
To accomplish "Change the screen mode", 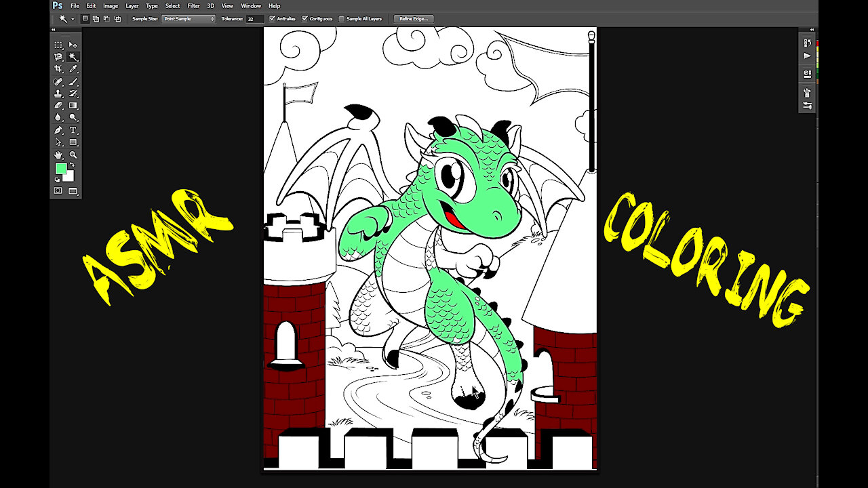I will tap(73, 191).
